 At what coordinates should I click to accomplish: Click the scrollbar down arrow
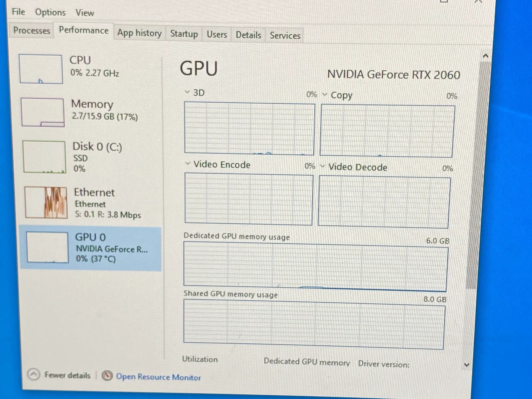tap(467, 365)
